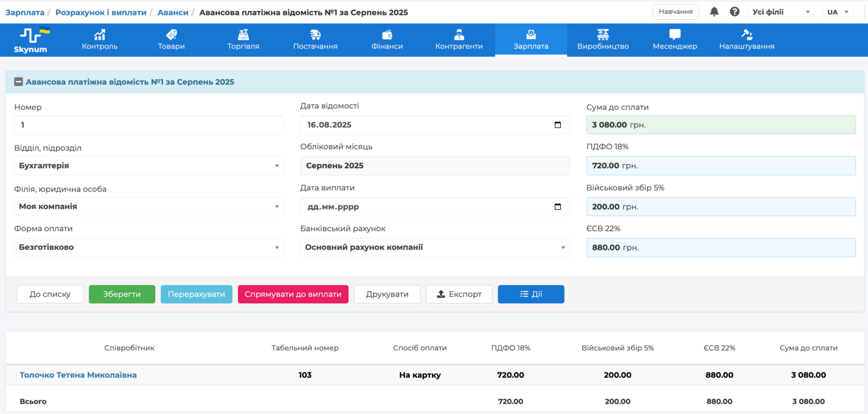Open the Усі філії branch selector
This screenshot has height=414, width=868.
(x=780, y=12)
